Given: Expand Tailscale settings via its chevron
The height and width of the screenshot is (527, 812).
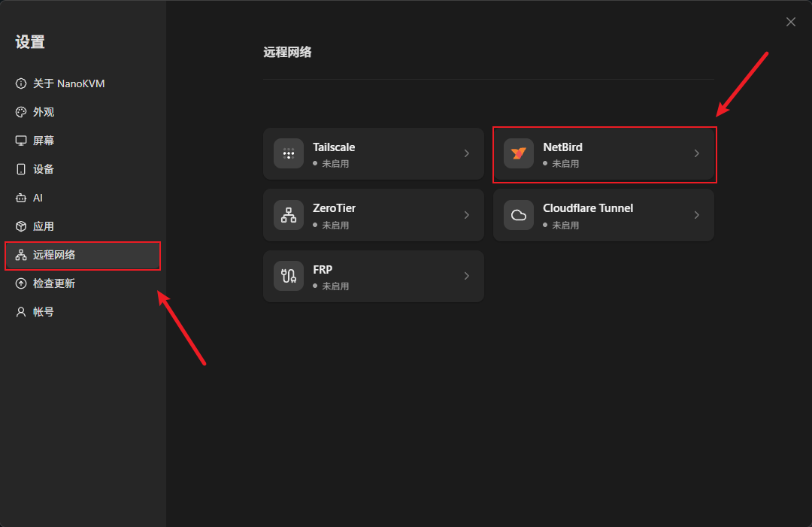Looking at the screenshot, I should [467, 153].
